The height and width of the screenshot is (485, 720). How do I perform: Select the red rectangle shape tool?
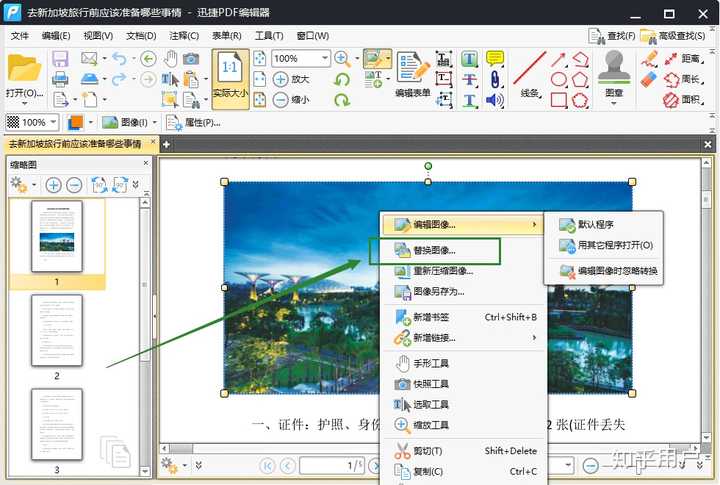pyautogui.click(x=559, y=100)
